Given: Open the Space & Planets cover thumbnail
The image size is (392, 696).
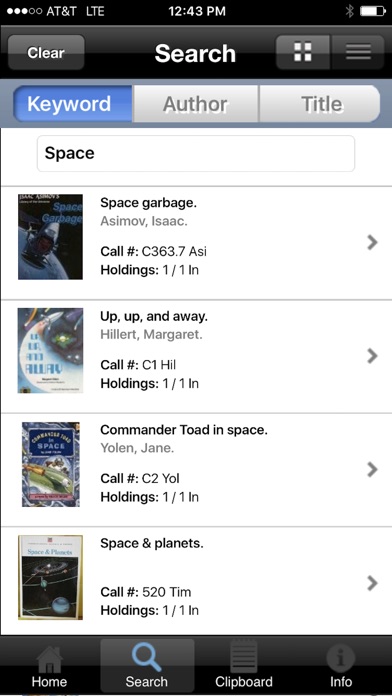Looking at the screenshot, I should pos(50,577).
